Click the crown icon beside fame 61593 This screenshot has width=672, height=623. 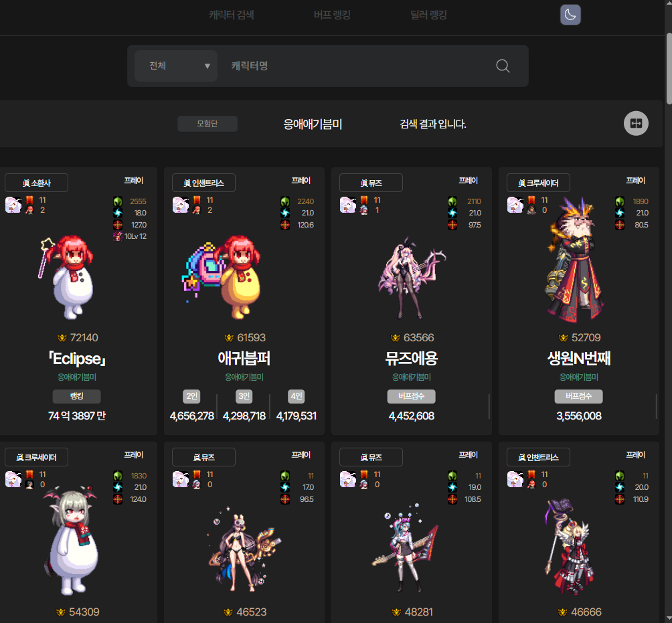[230, 338]
